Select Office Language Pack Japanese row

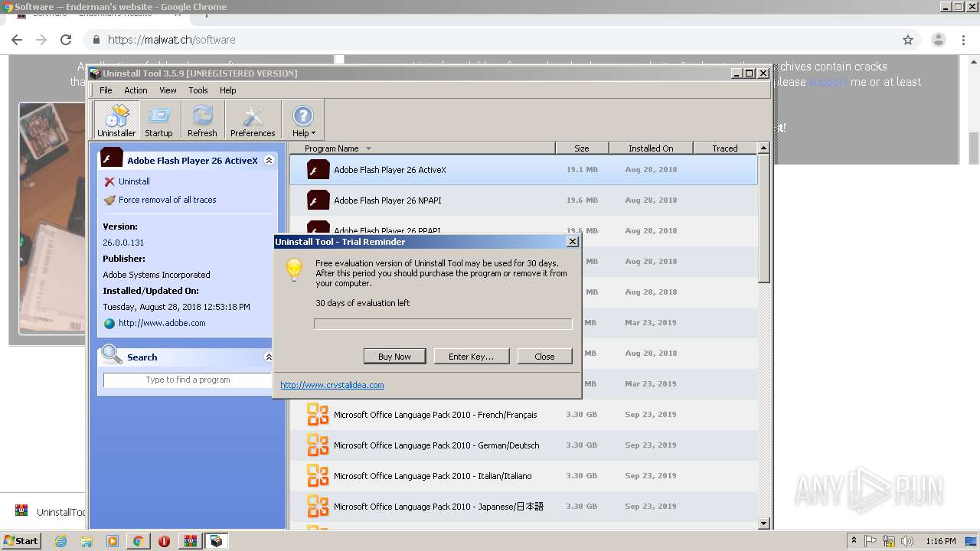(524, 507)
